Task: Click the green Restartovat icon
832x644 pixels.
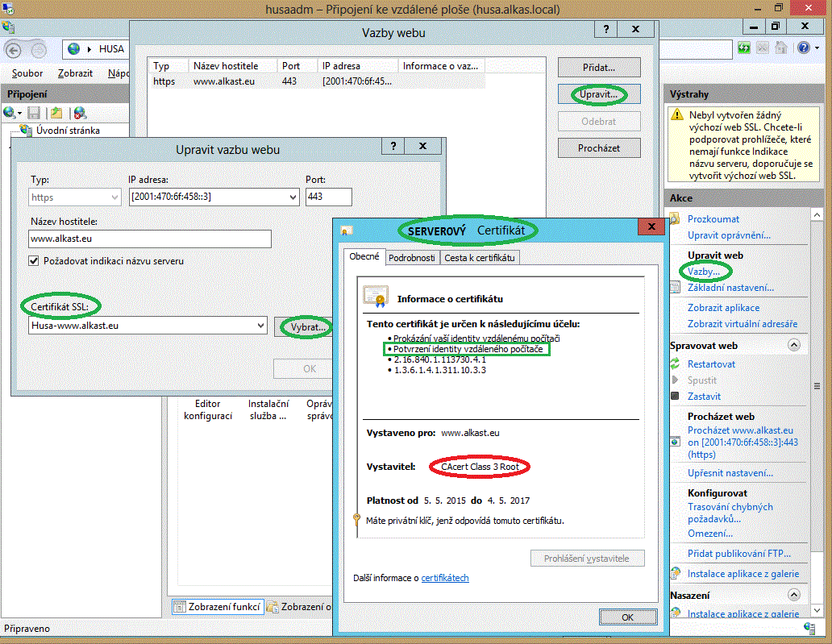Action: [x=676, y=364]
